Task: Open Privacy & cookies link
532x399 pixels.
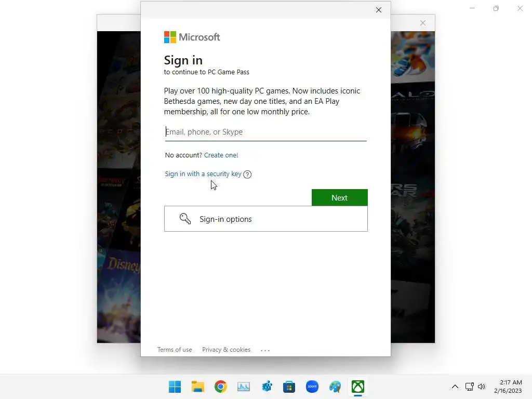Action: pos(226,350)
